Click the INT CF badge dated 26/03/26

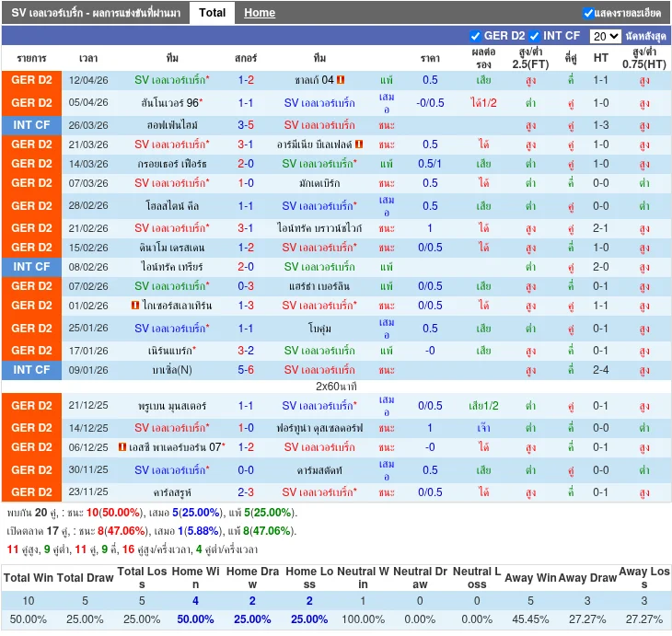click(32, 125)
